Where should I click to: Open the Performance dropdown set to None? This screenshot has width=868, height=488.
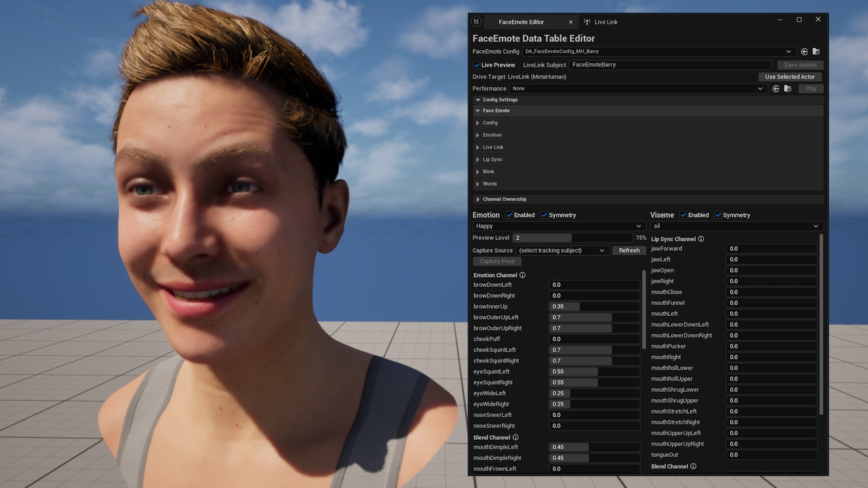click(638, 89)
